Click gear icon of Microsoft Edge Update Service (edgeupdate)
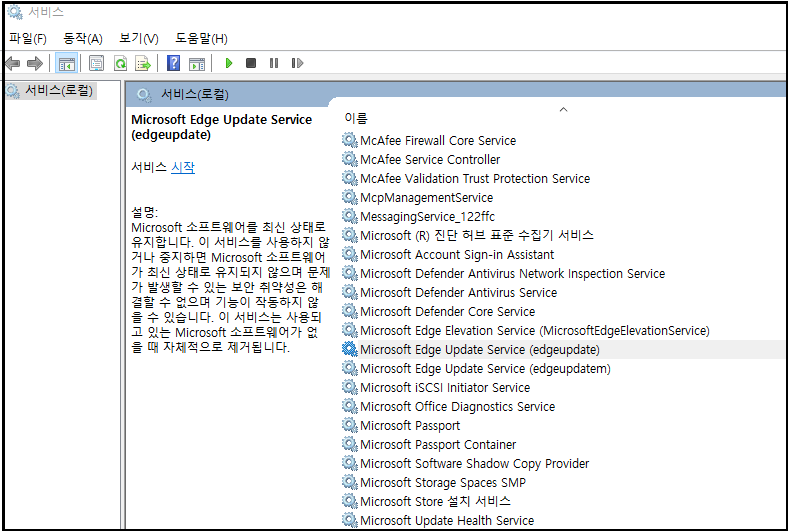Image resolution: width=788 pixels, height=531 pixels. pos(349,349)
